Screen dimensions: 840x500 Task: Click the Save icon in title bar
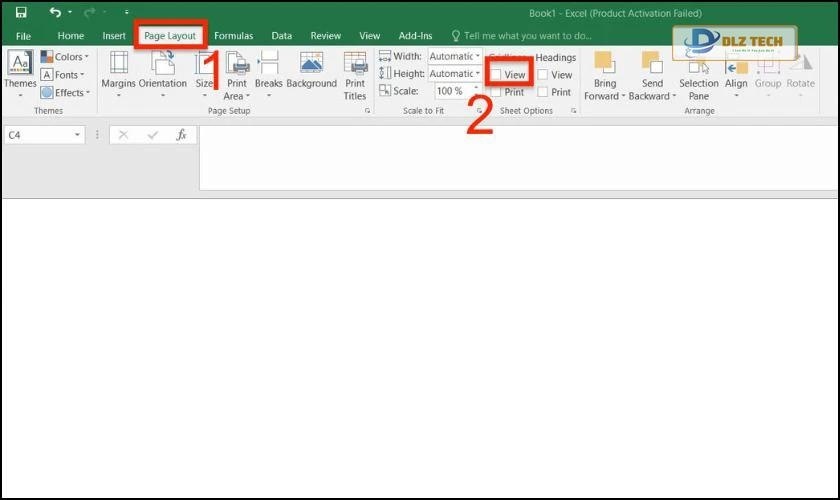[21, 12]
